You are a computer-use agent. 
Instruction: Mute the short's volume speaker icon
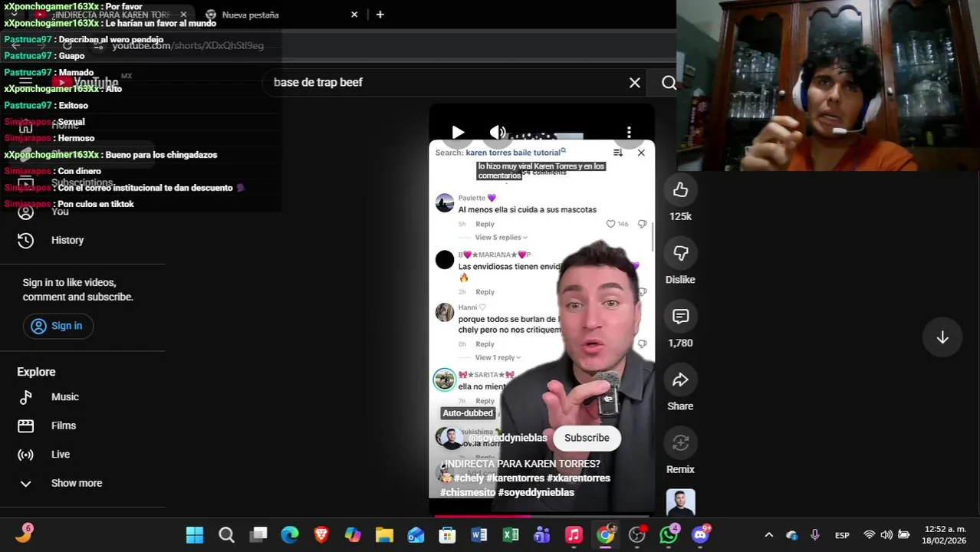tap(498, 133)
